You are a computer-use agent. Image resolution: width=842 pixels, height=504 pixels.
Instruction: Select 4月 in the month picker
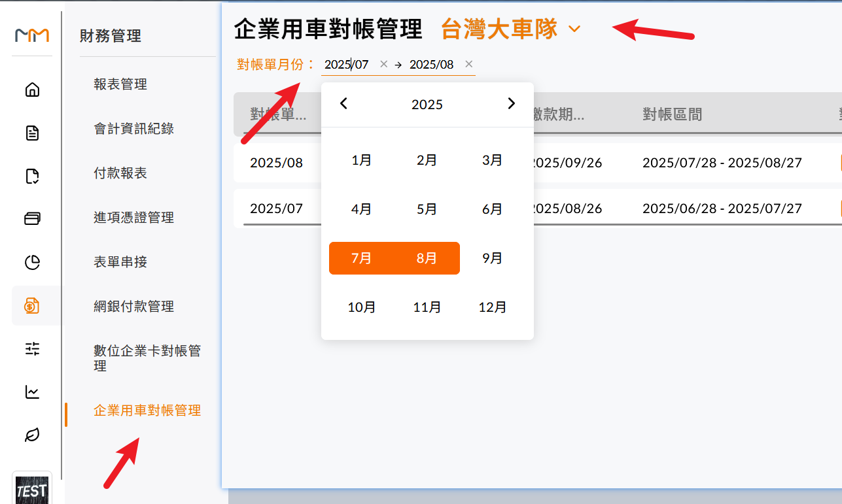pyautogui.click(x=362, y=209)
